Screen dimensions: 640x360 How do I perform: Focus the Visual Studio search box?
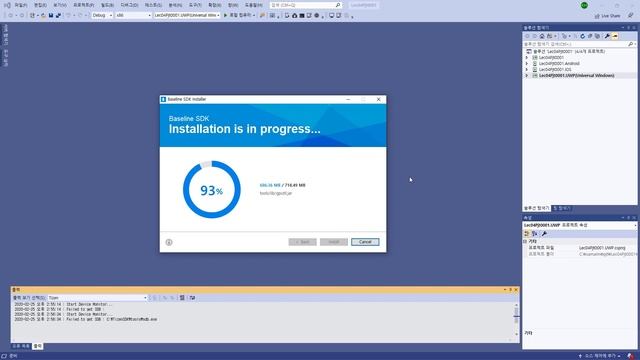(x=306, y=5)
